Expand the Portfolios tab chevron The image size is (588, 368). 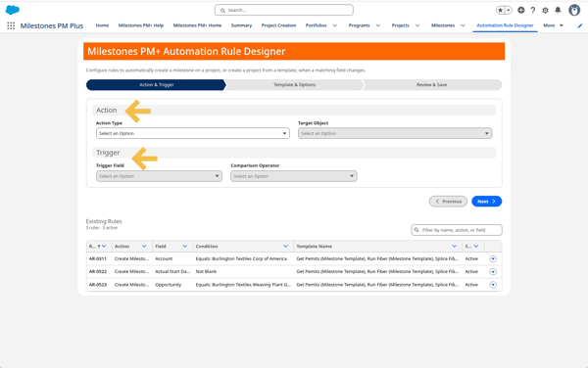[335, 25]
